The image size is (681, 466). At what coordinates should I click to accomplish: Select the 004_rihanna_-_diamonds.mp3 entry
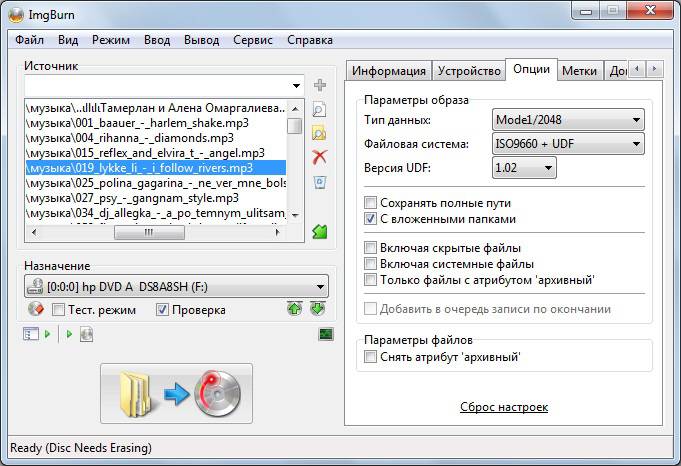(x=155, y=138)
